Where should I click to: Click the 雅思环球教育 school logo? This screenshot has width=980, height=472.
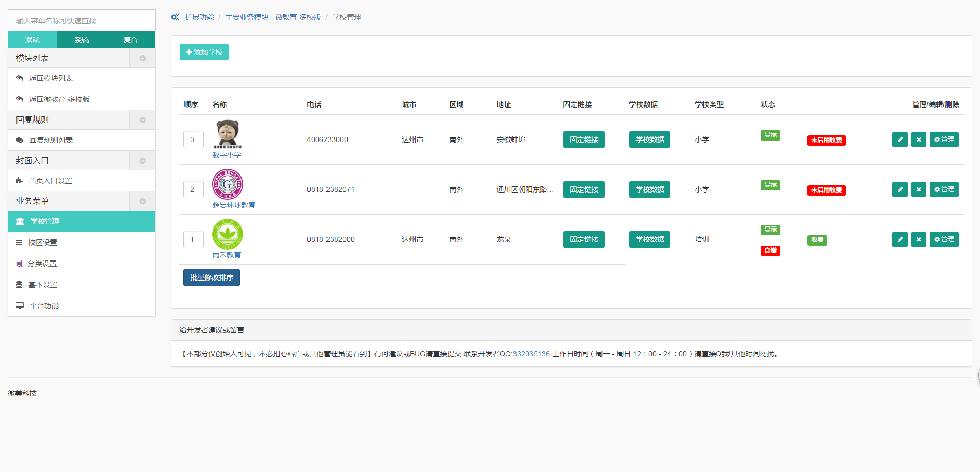(x=228, y=184)
